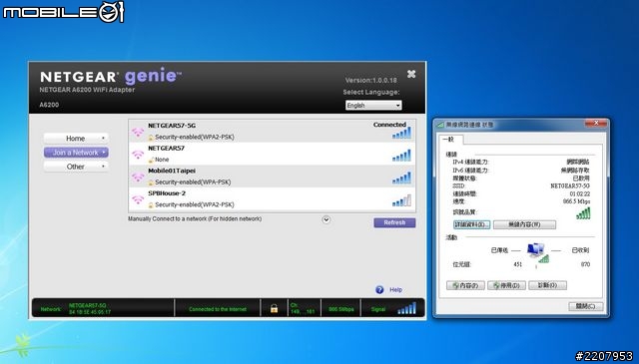Click the sent bytes value 451 in status dialog
639x364 pixels.
pyautogui.click(x=517, y=264)
